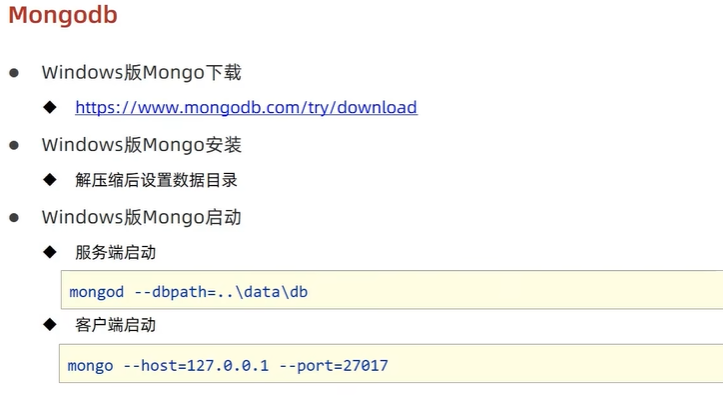The image size is (723, 403).
Task: Click the diamond bullet before 解压缩后设置数据目录
Action: point(49,180)
